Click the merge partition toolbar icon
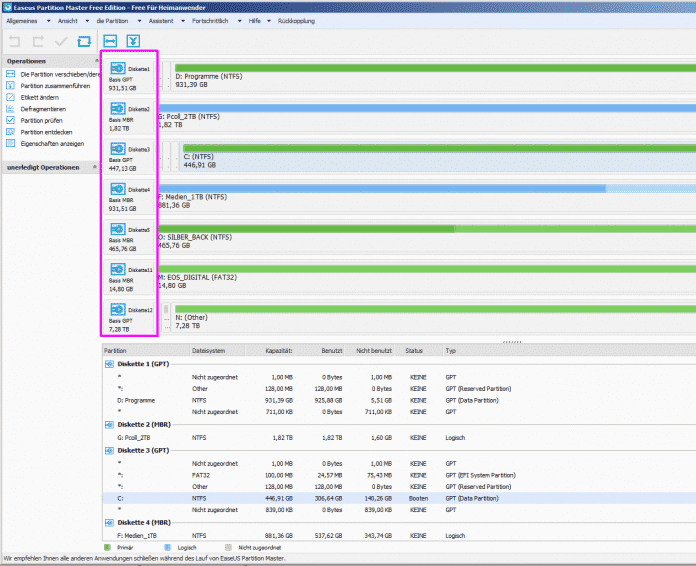The image size is (696, 566). 133,41
